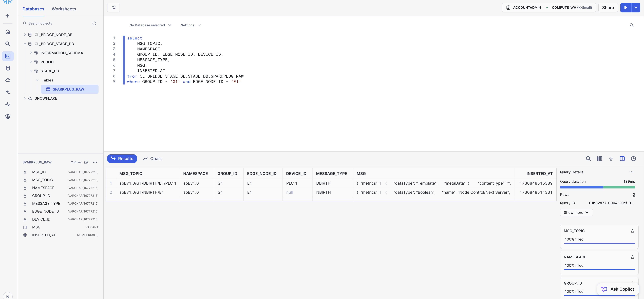Click the blue Run query button

626,8
